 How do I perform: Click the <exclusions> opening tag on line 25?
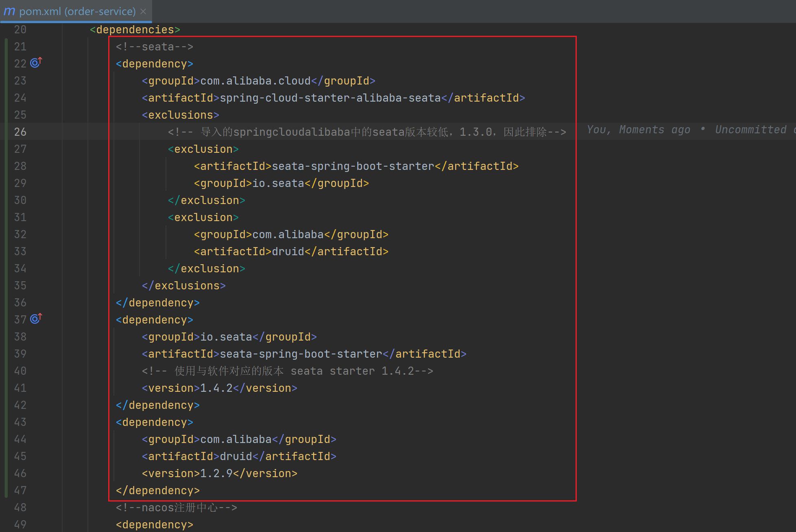click(181, 115)
